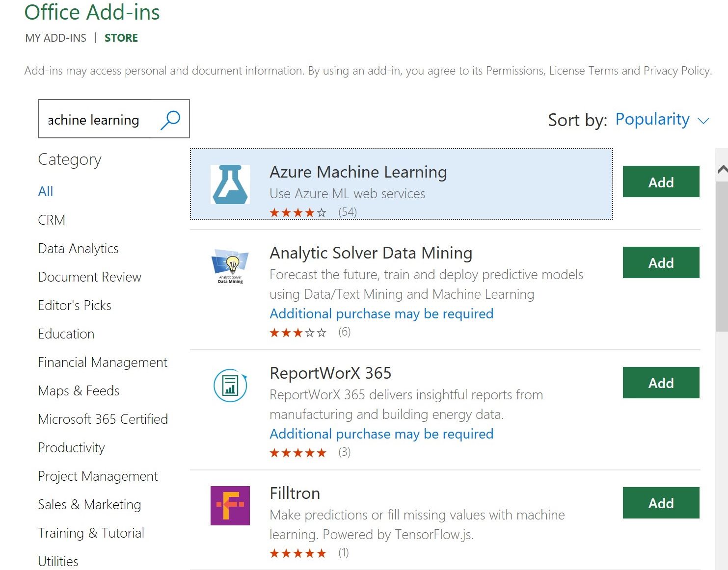Image resolution: width=728 pixels, height=570 pixels.
Task: Click the star rating of Azure Machine Learning
Action: pos(297,212)
